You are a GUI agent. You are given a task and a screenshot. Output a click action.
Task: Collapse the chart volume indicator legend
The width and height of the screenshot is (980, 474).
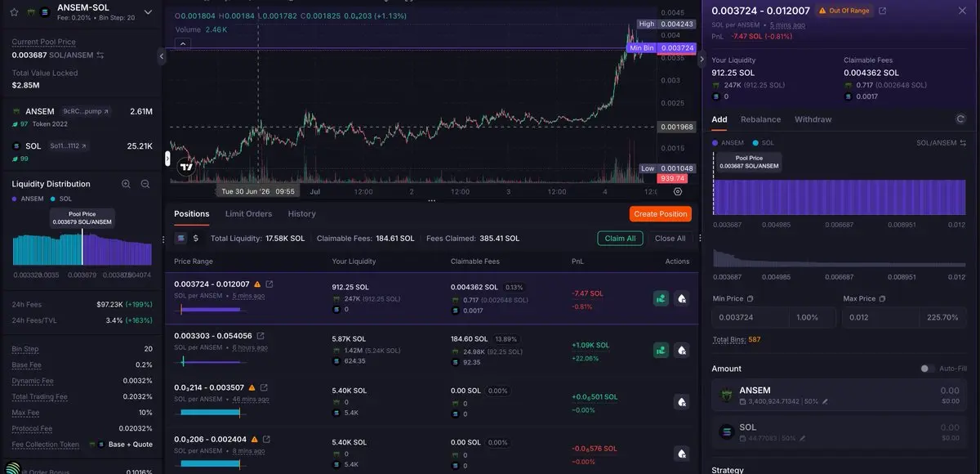coord(183,42)
